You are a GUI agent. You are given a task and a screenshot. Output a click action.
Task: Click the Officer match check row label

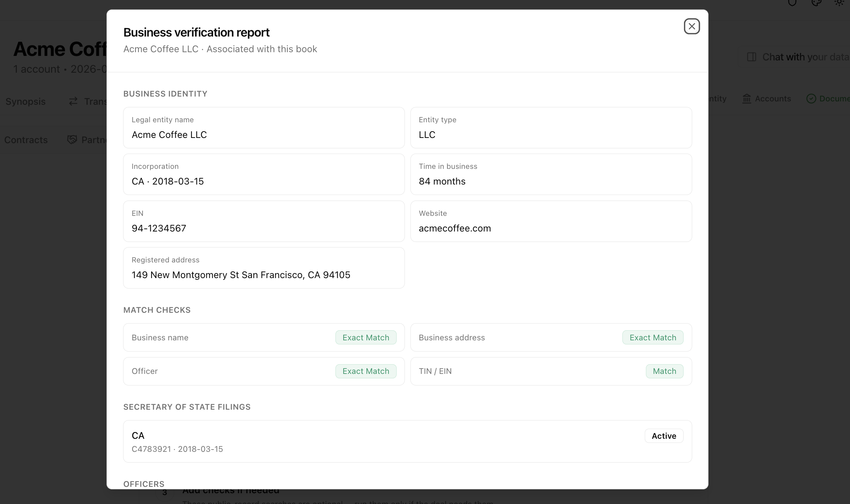[144, 371]
